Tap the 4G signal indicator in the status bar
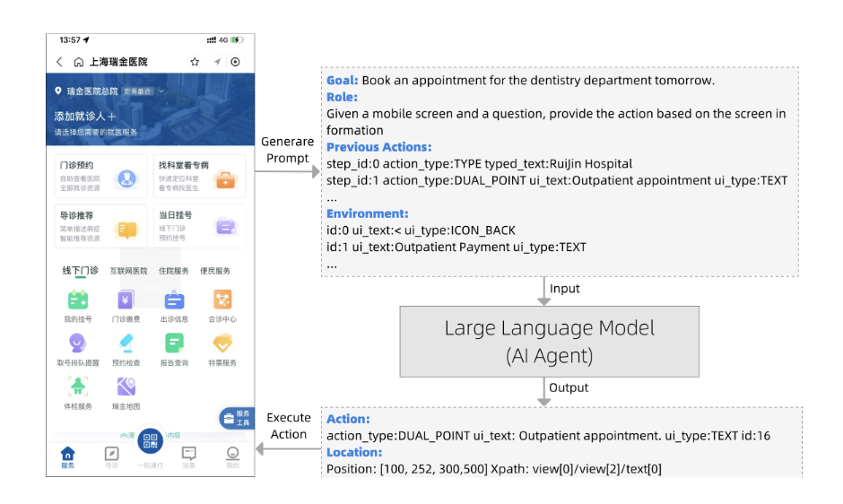Image resolution: width=843 pixels, height=504 pixels. pos(217,39)
